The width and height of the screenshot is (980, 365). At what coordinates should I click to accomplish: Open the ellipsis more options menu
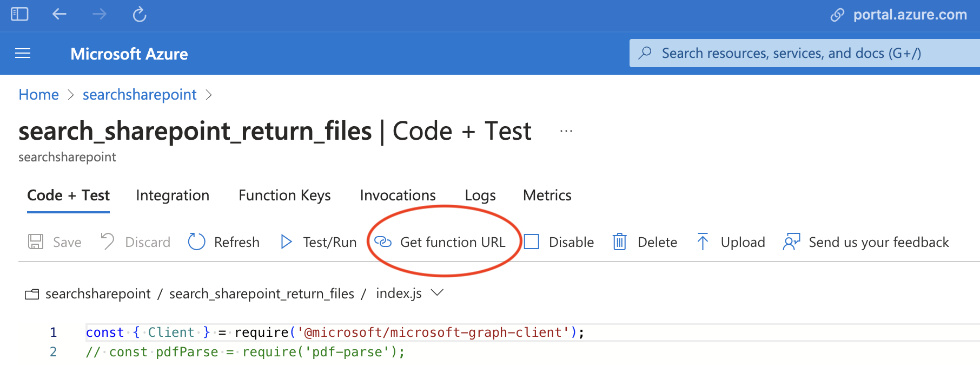pyautogui.click(x=566, y=131)
